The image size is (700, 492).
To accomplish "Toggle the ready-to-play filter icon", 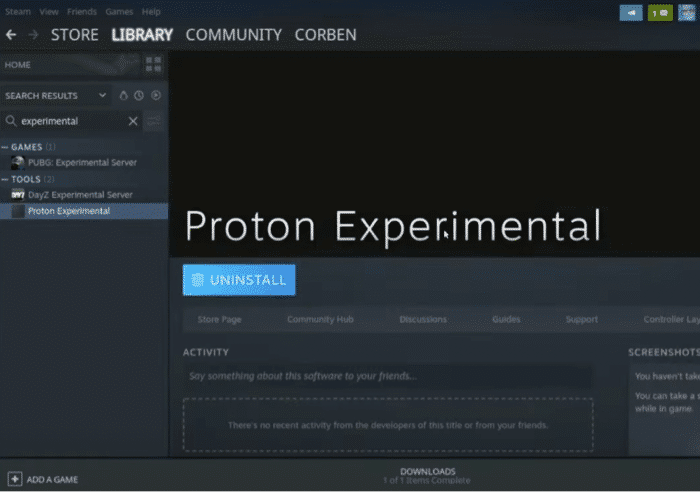I will click(124, 95).
